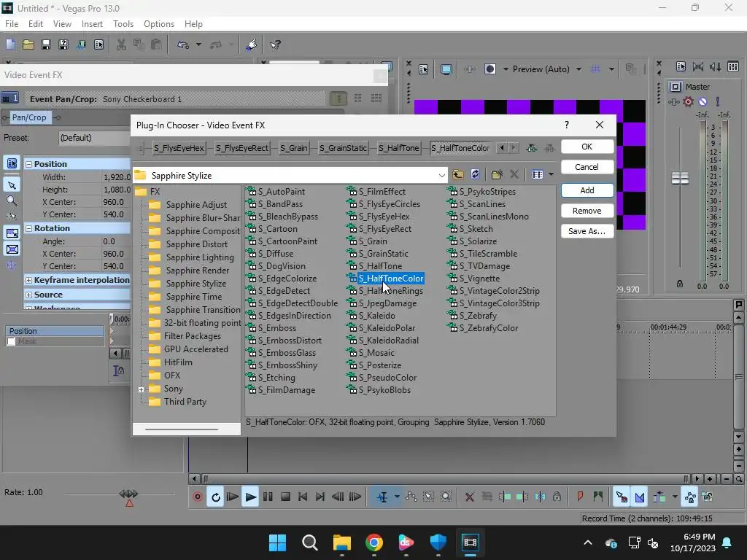Screen dimensions: 747x560
Task: Click the Split Screen View icon in preview
Action: [490, 69]
